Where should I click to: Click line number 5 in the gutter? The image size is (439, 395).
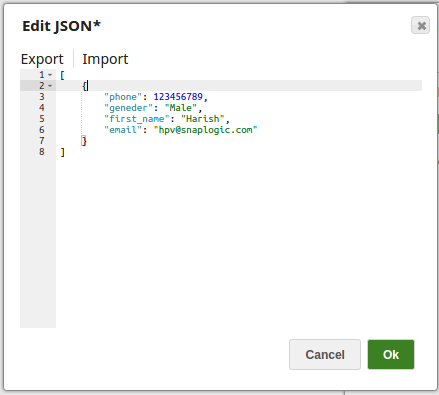(42, 119)
